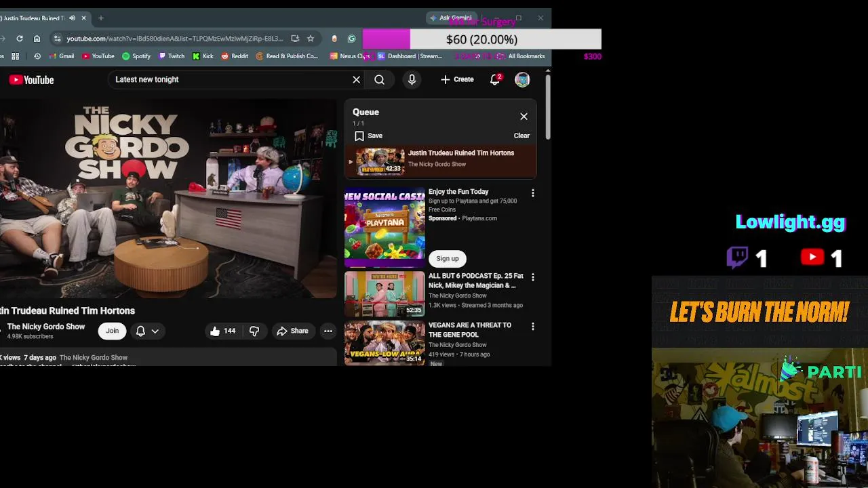The image size is (868, 488).
Task: Open VEGANS ARE A THREAT video title
Action: click(x=470, y=329)
